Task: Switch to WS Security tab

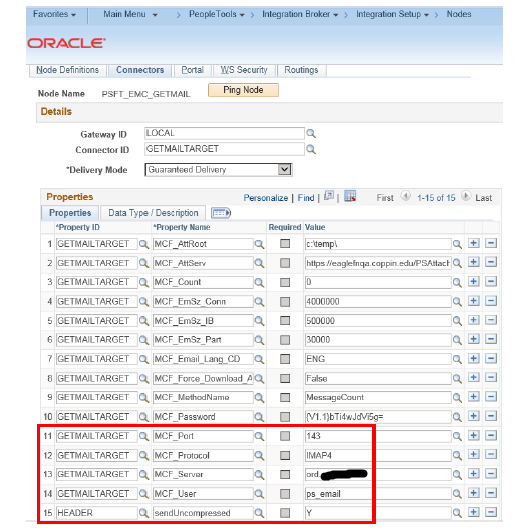Action: (244, 70)
